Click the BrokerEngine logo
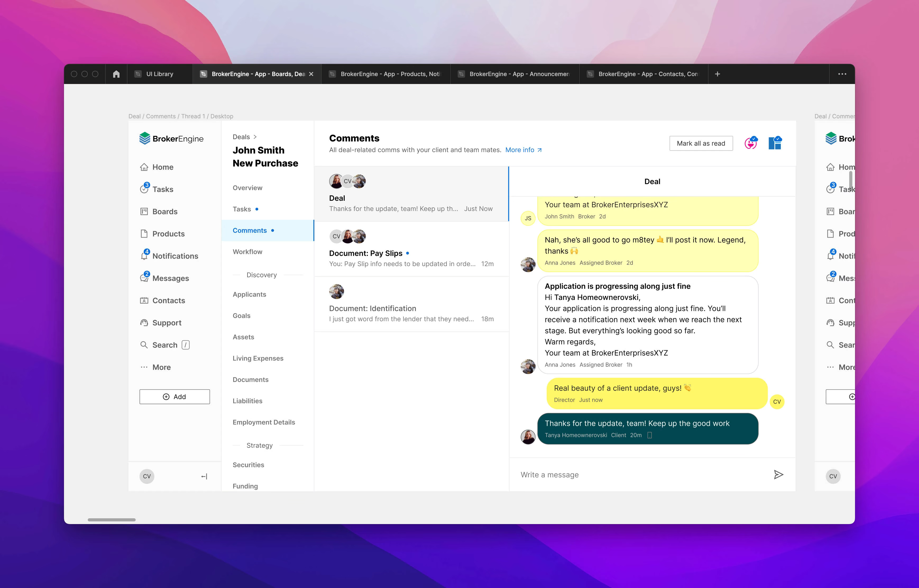Viewport: 919px width, 588px height. pyautogui.click(x=172, y=138)
